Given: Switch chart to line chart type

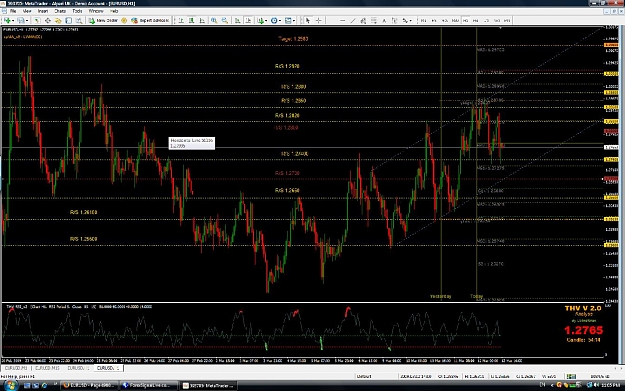Looking at the screenshot, I should click(202, 20).
